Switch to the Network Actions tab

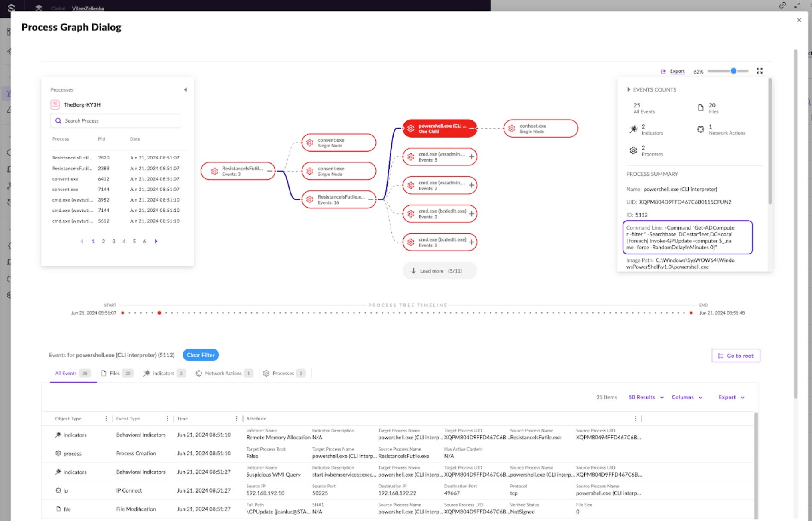click(223, 374)
